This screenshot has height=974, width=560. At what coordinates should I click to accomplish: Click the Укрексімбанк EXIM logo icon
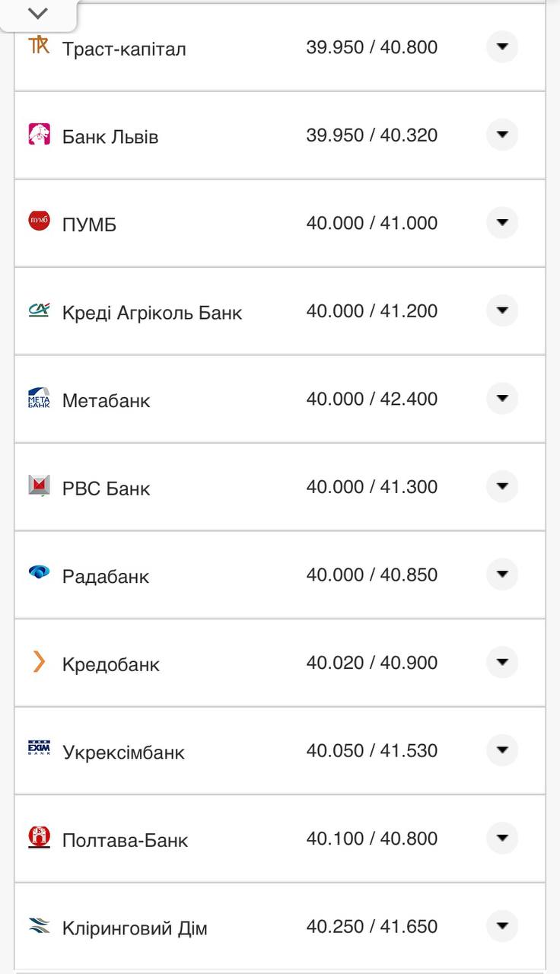tap(39, 750)
